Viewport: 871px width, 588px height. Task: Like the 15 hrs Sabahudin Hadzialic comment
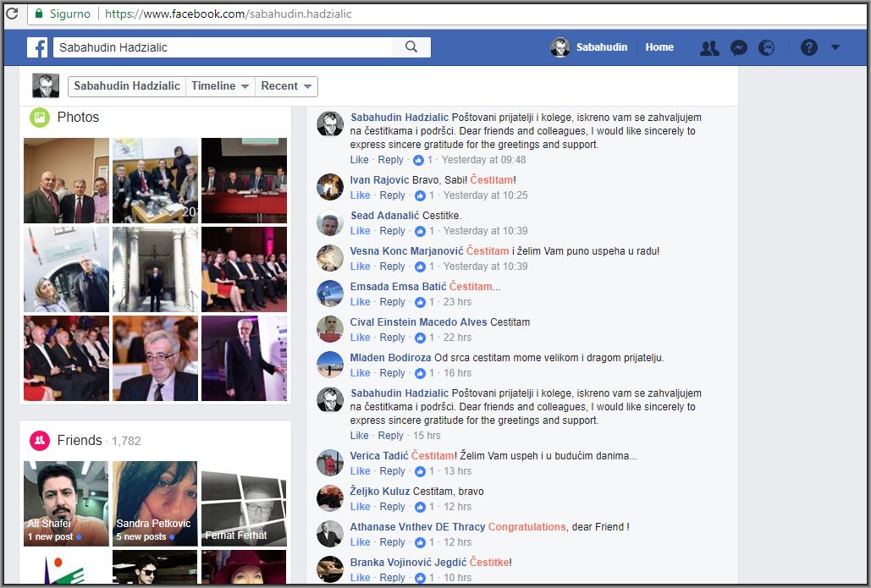[359, 436]
